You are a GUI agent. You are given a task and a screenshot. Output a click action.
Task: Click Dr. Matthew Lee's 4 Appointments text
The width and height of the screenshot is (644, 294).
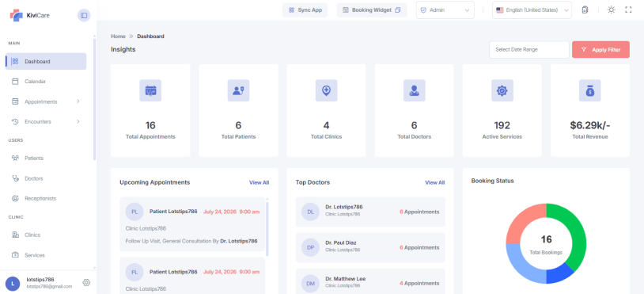pos(419,284)
